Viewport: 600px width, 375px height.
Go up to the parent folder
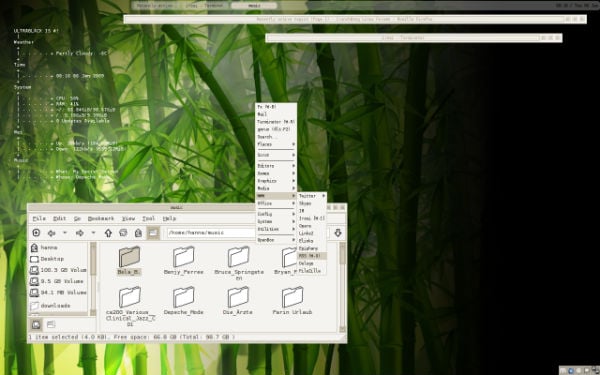tap(108, 233)
